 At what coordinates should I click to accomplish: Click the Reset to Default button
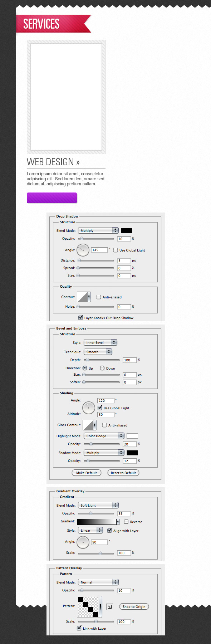[x=123, y=473]
